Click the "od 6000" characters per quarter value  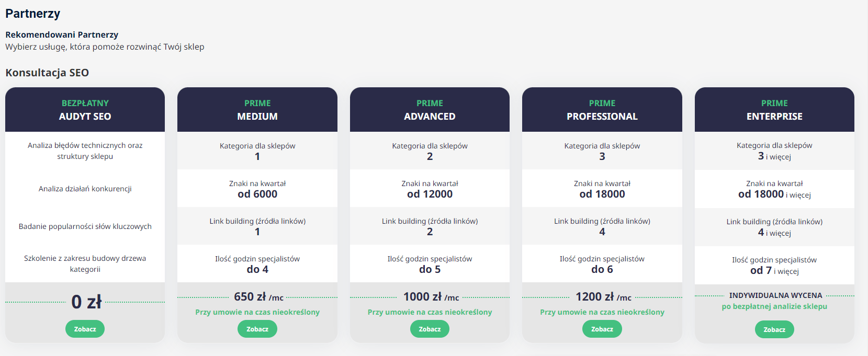coord(257,194)
